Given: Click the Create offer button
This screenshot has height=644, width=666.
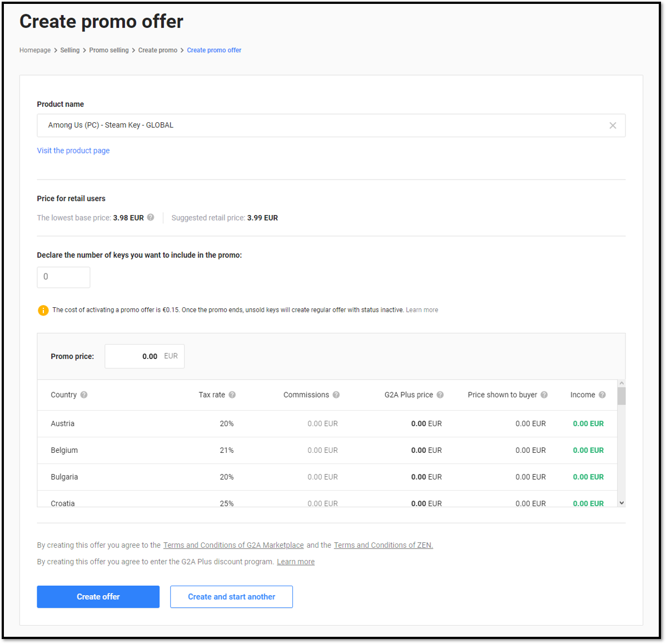Looking at the screenshot, I should [x=98, y=597].
